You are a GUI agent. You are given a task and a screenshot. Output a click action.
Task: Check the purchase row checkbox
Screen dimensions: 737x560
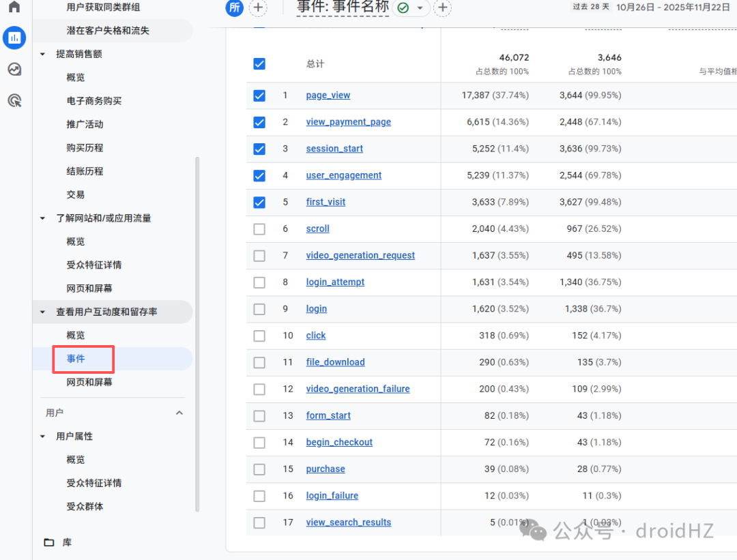[259, 469]
